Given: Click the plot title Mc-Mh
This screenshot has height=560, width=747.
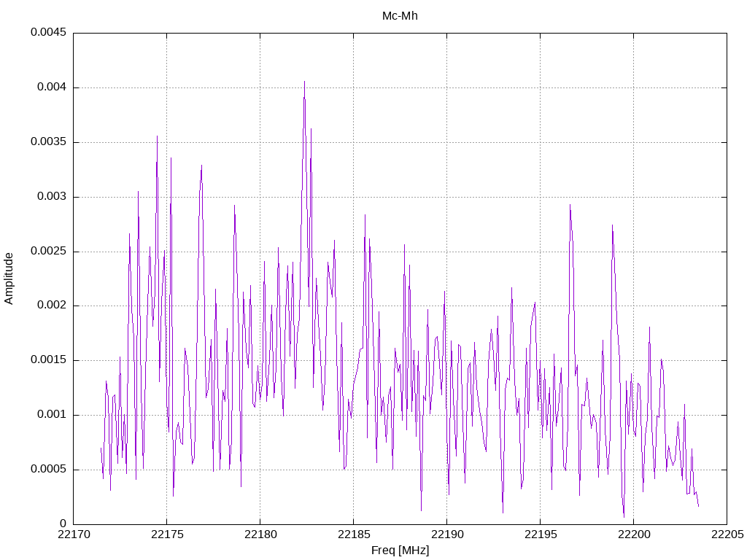Looking at the screenshot, I should tap(400, 16).
